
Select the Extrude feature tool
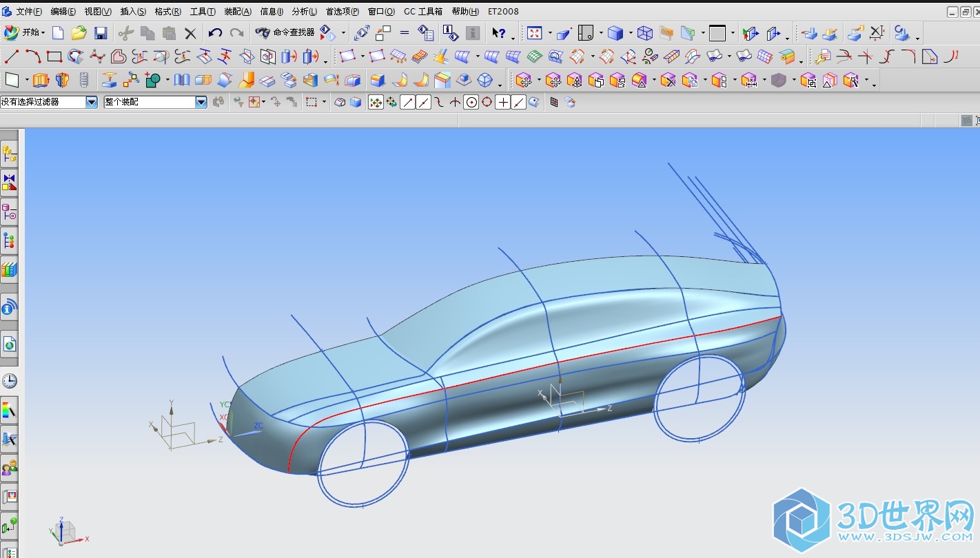(x=41, y=81)
